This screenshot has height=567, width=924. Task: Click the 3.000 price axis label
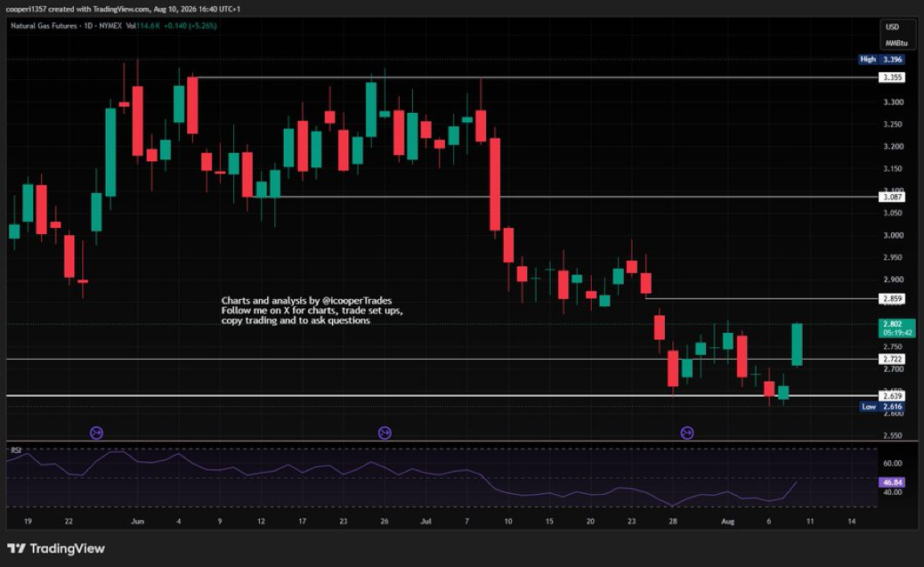pyautogui.click(x=893, y=235)
